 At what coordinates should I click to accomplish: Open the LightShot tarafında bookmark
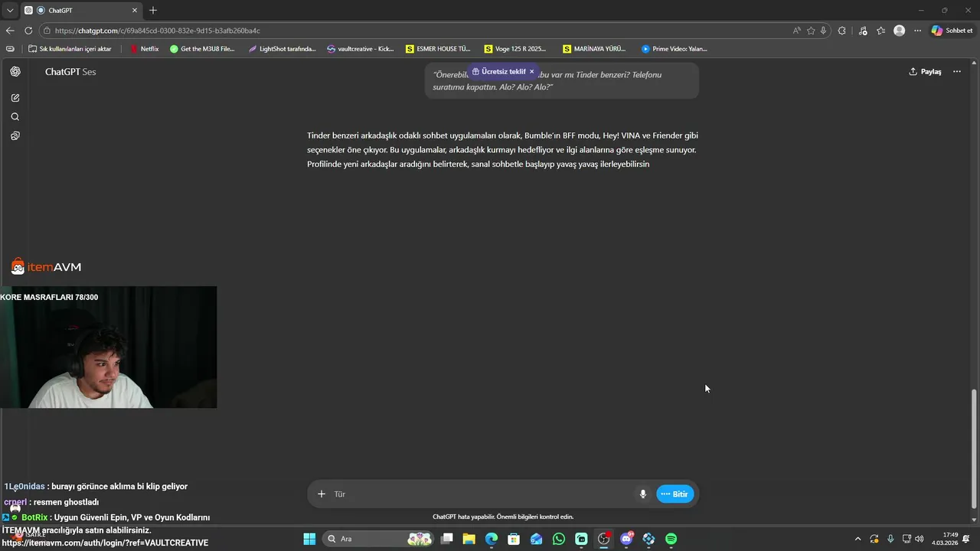[282, 49]
